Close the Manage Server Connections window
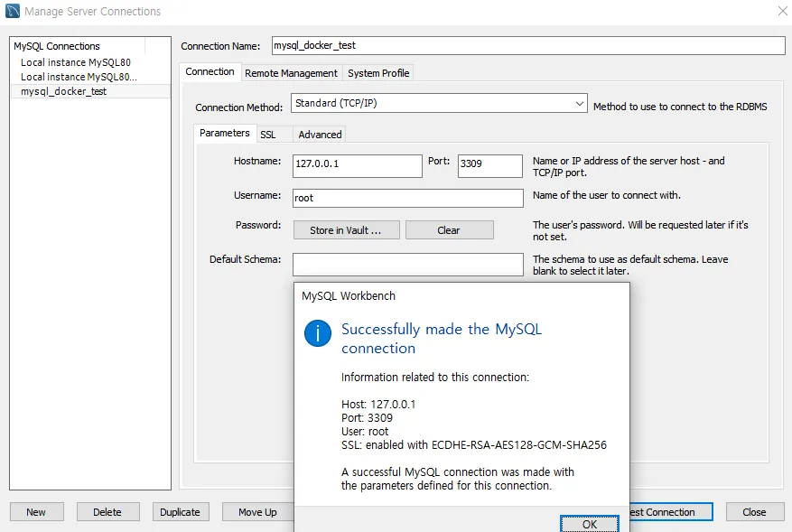Screen dimensions: 792x532 coord(782,11)
